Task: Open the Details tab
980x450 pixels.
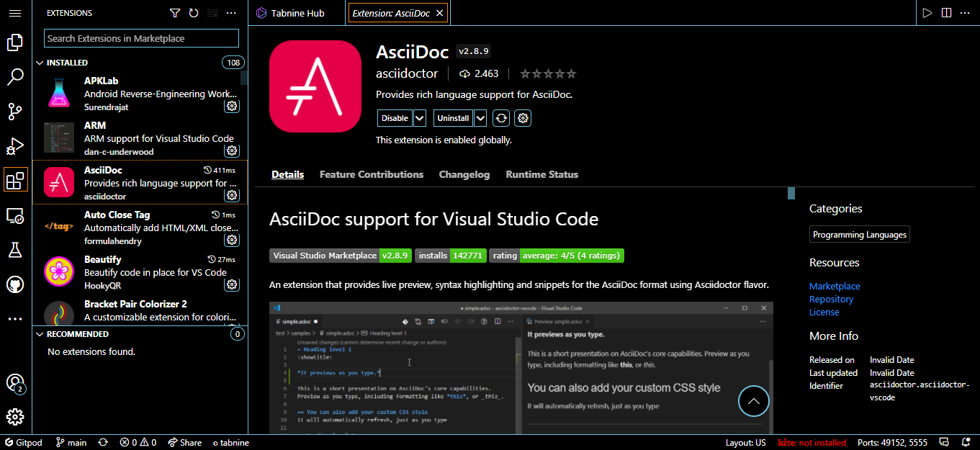Action: tap(288, 174)
